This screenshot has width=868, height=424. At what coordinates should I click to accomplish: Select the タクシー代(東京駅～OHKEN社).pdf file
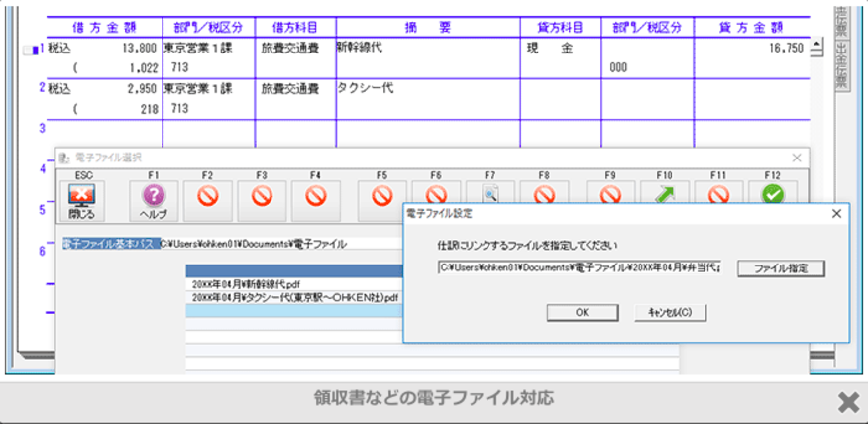pyautogui.click(x=295, y=297)
